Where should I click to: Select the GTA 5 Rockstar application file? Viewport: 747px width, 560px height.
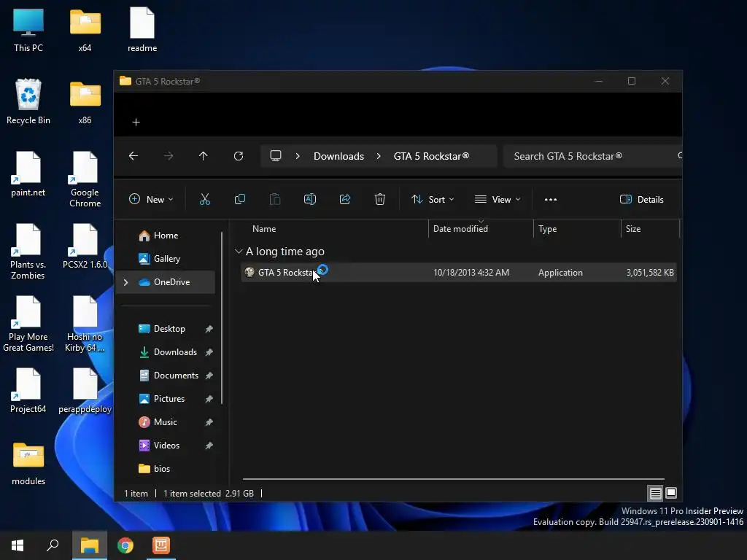click(x=458, y=273)
